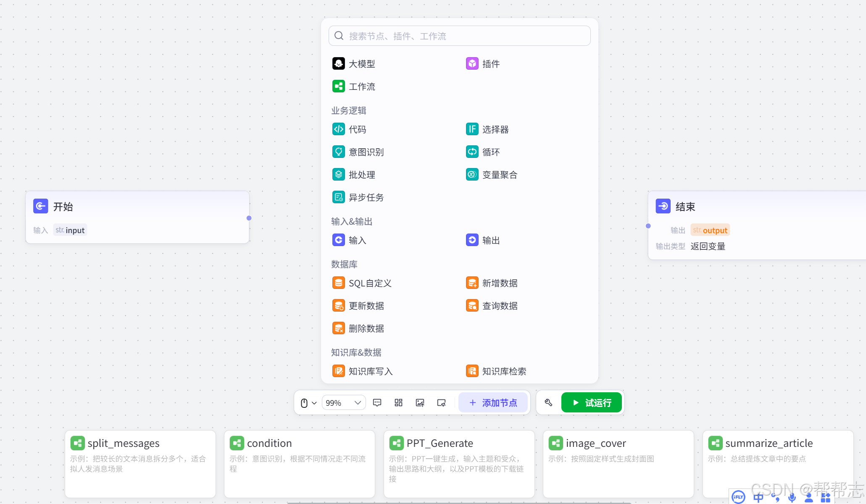This screenshot has width=866, height=504.
Task: Focus the node search input field
Action: [460, 36]
